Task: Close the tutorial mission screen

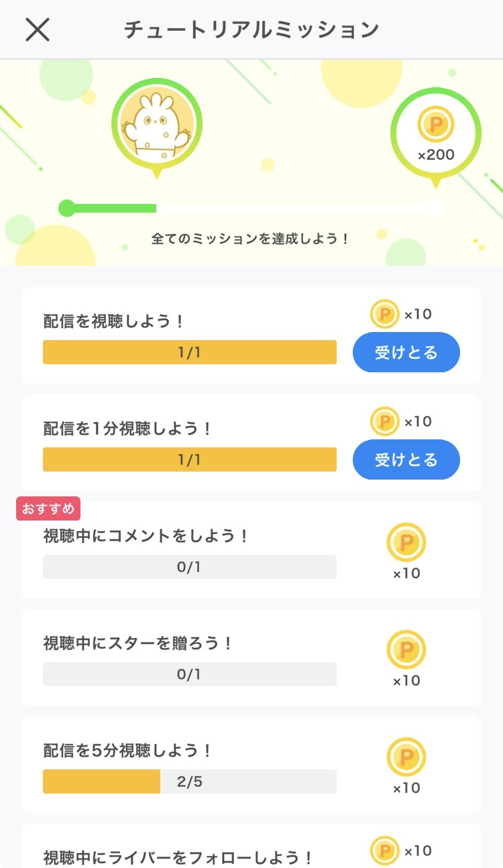Action: (38, 30)
